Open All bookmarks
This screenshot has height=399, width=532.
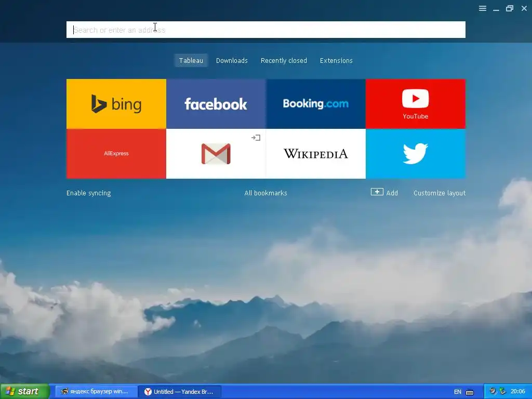click(x=265, y=193)
